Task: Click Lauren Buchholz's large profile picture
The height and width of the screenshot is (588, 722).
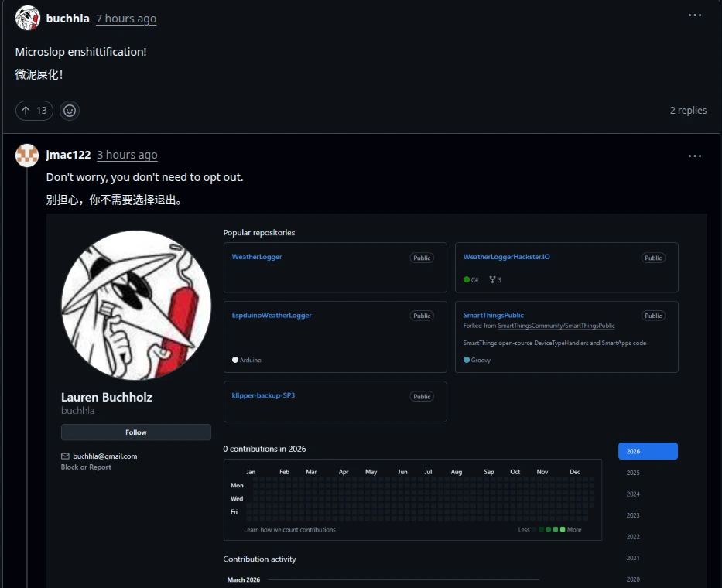Action: coord(136,305)
